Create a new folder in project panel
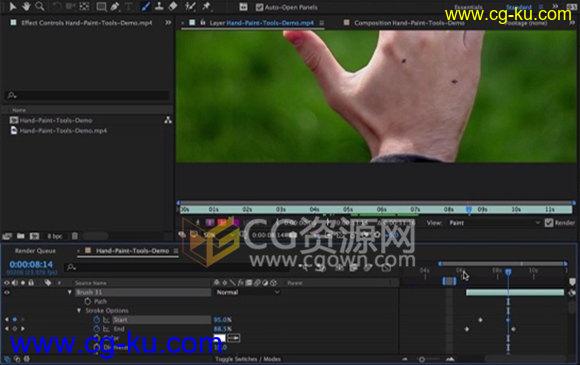Image resolution: width=580 pixels, height=365 pixels. pyautogui.click(x=20, y=236)
